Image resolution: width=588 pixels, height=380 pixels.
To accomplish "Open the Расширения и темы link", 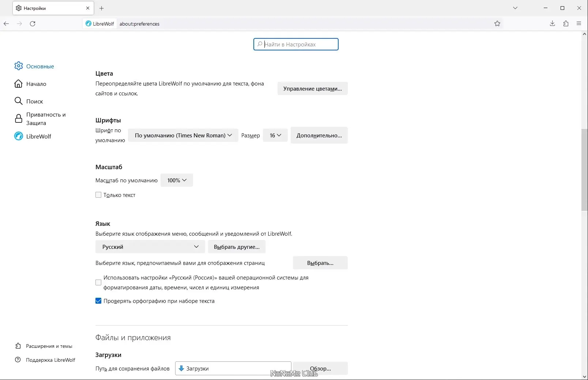I will click(44, 346).
